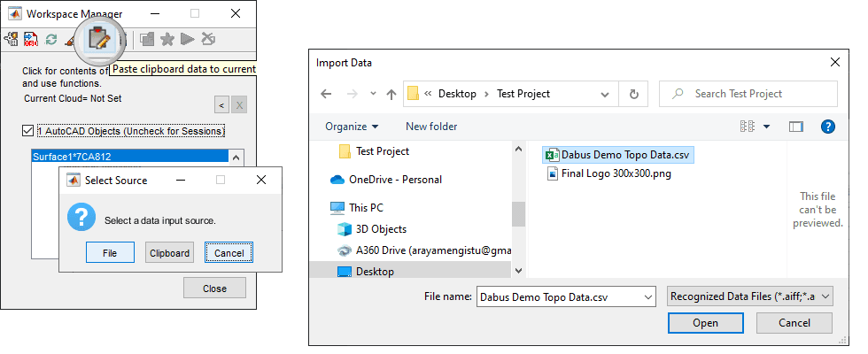Click the gray play arrow toolbar icon
Image resolution: width=868 pixels, height=354 pixels.
pos(188,39)
